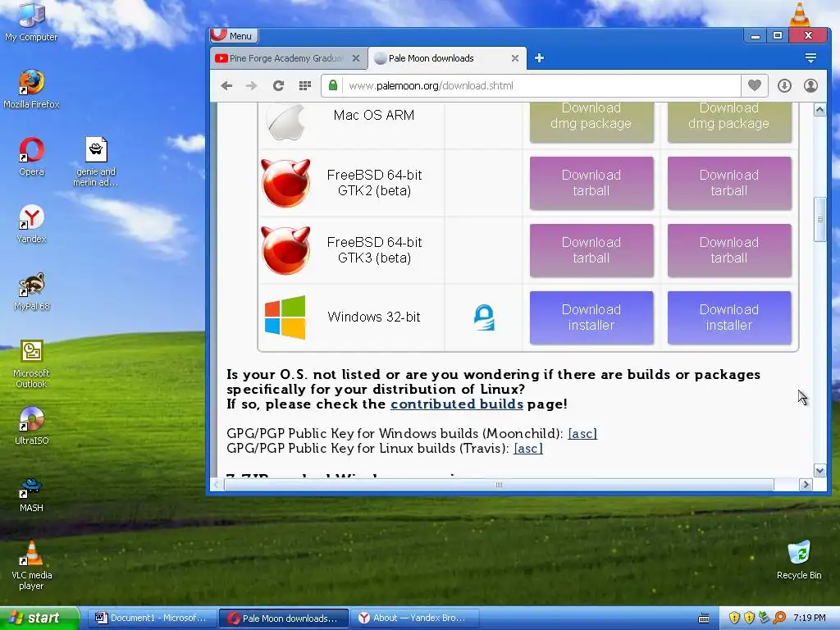
Task: Select the genie and merlin file icon
Action: tap(96, 162)
